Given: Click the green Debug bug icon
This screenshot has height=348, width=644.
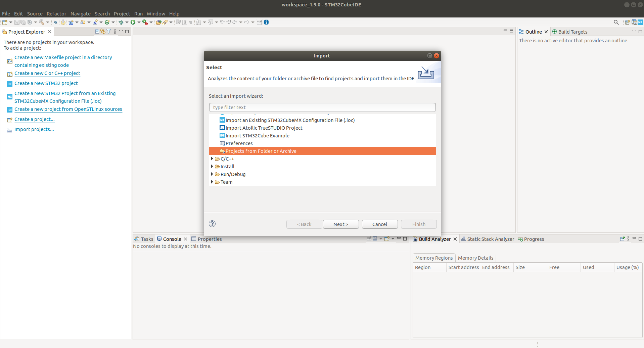Looking at the screenshot, I should pos(121,22).
